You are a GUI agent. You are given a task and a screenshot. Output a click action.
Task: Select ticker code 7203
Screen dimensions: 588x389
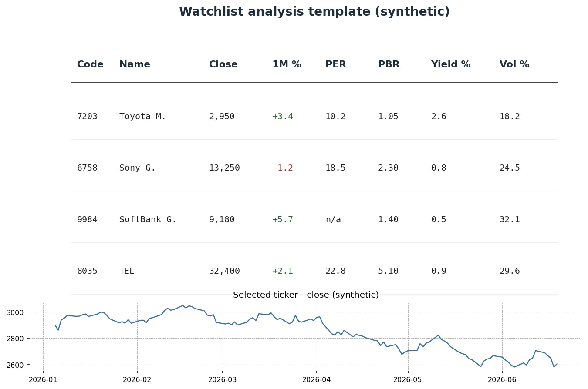87,117
